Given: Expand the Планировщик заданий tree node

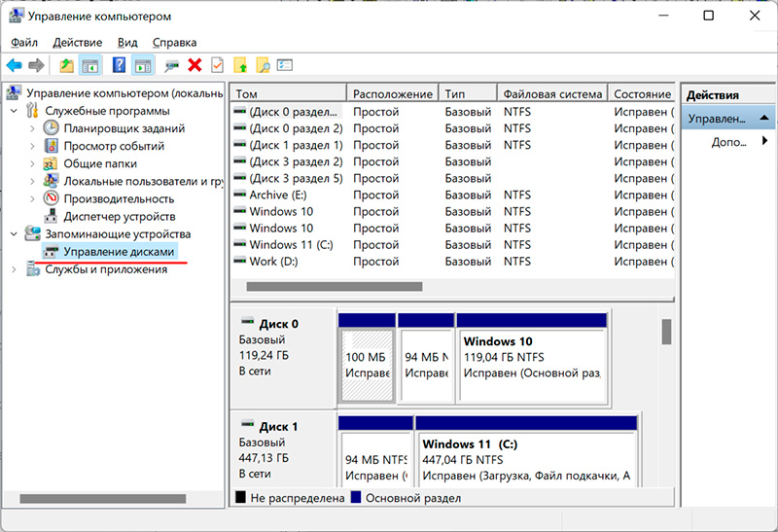Looking at the screenshot, I should [31, 128].
